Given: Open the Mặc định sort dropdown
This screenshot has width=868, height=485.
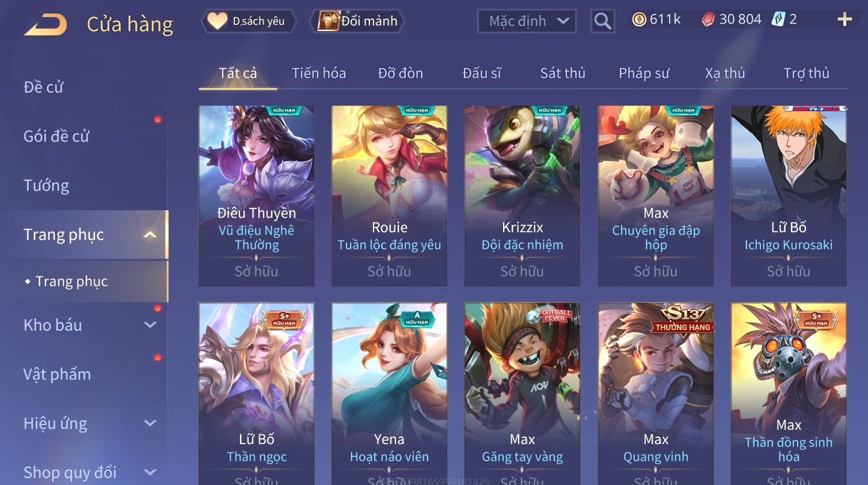Looking at the screenshot, I should (527, 21).
